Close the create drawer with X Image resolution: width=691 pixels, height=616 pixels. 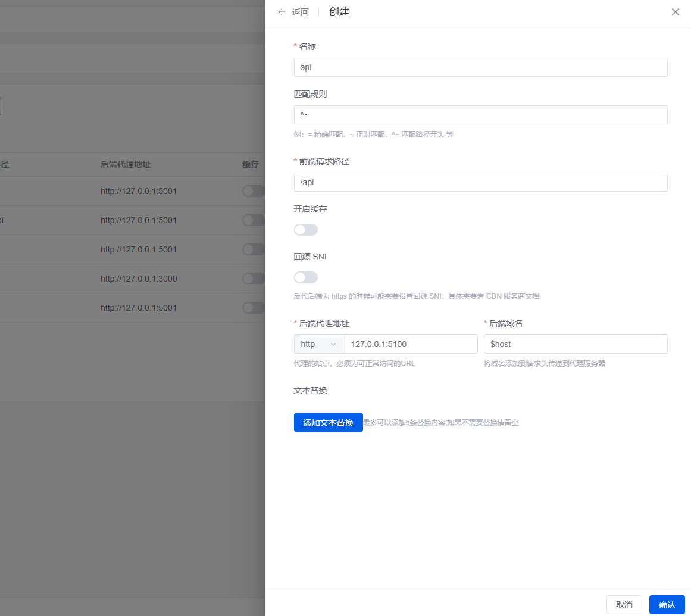[x=676, y=12]
